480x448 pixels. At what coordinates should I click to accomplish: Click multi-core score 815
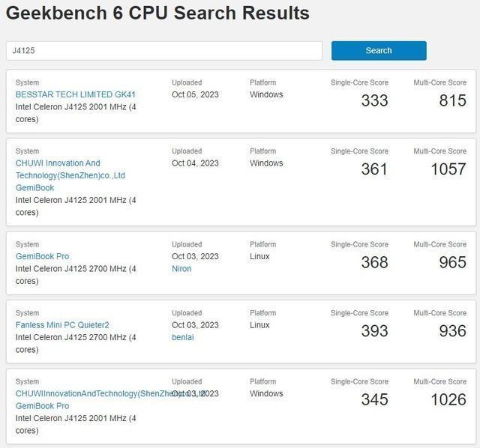click(452, 100)
